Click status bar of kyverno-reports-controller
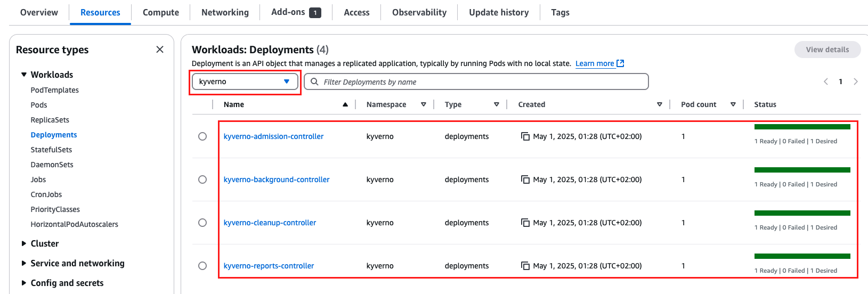868x294 pixels. pos(802,256)
